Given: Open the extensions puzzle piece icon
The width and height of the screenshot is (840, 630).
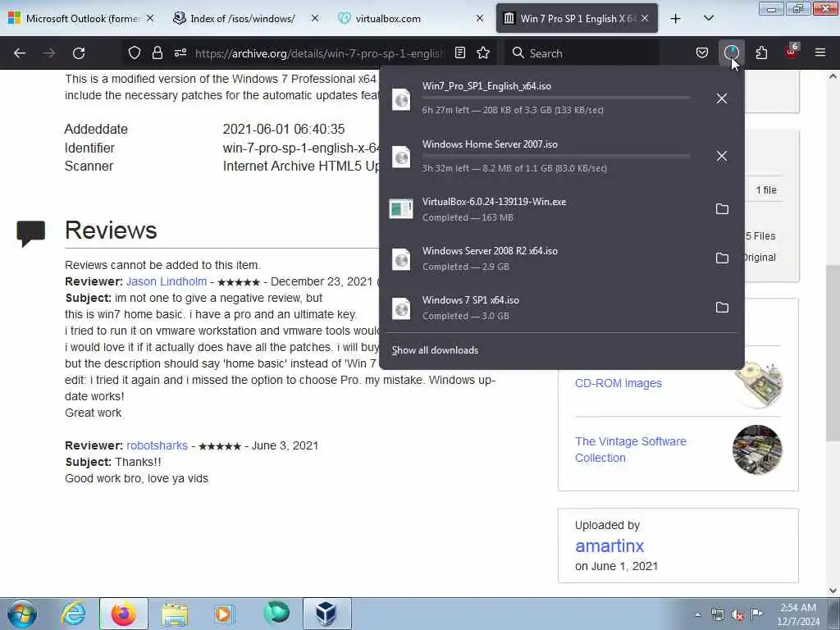Looking at the screenshot, I should (x=761, y=52).
